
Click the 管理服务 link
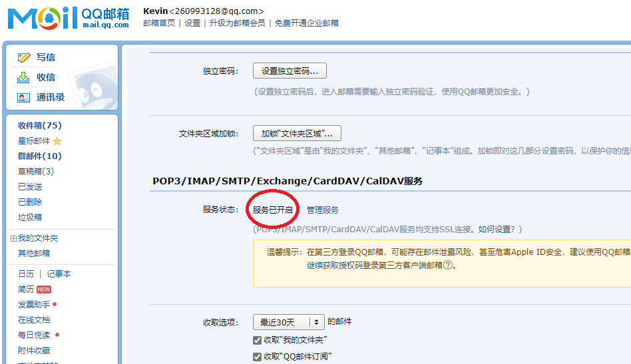[x=323, y=210]
